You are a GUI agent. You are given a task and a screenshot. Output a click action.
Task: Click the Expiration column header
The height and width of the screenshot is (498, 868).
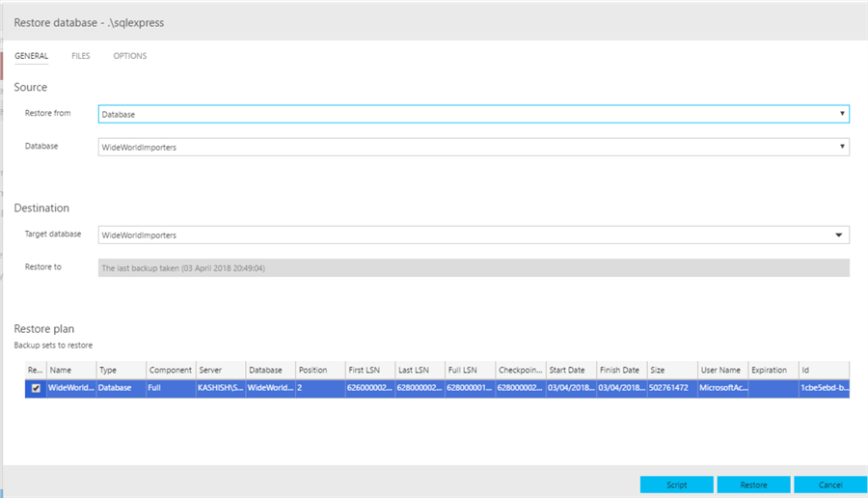[773, 370]
